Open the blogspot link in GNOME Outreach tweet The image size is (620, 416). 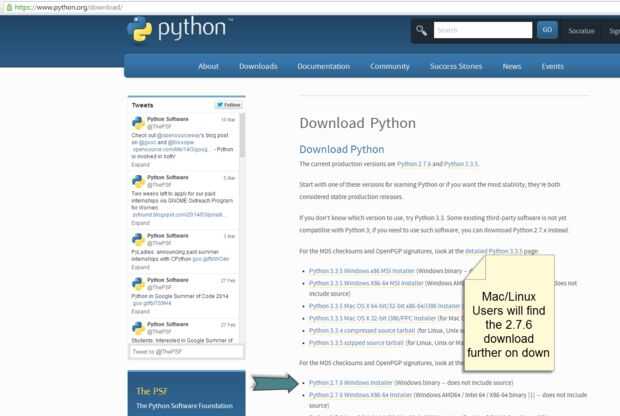click(x=178, y=215)
